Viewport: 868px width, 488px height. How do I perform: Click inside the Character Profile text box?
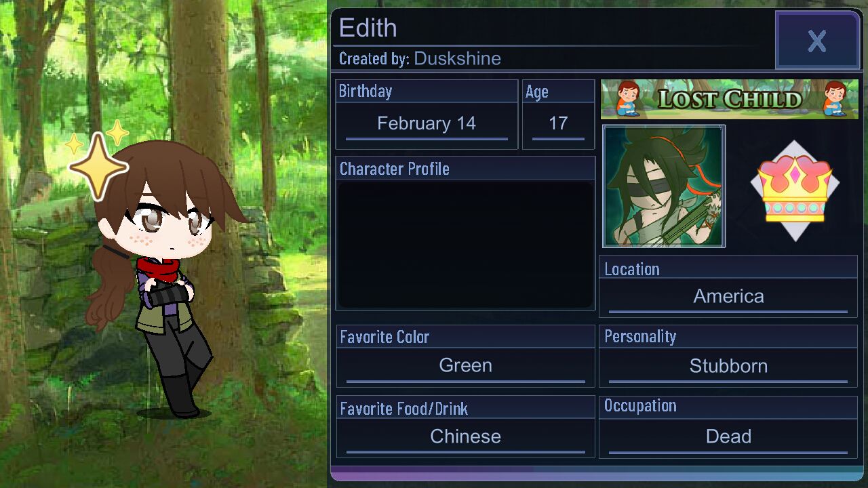(x=465, y=245)
